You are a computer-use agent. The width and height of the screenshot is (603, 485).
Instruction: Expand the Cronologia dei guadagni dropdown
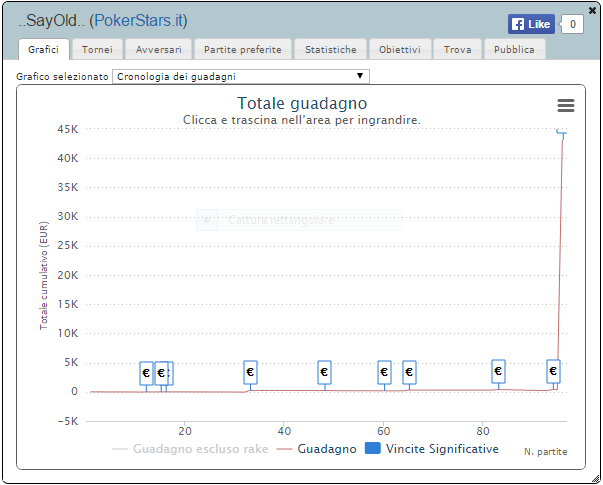click(x=241, y=77)
